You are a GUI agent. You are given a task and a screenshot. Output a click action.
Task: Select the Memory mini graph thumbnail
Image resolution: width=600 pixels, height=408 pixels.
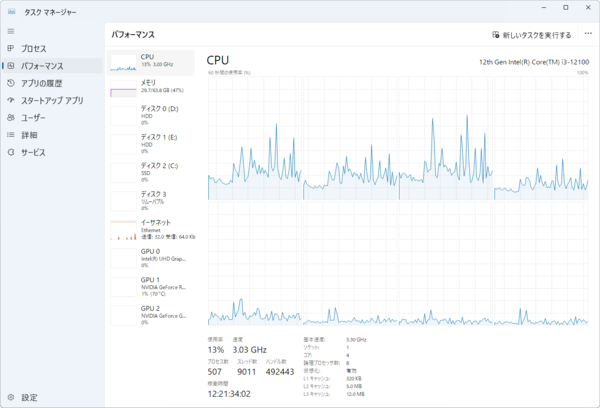coord(123,88)
